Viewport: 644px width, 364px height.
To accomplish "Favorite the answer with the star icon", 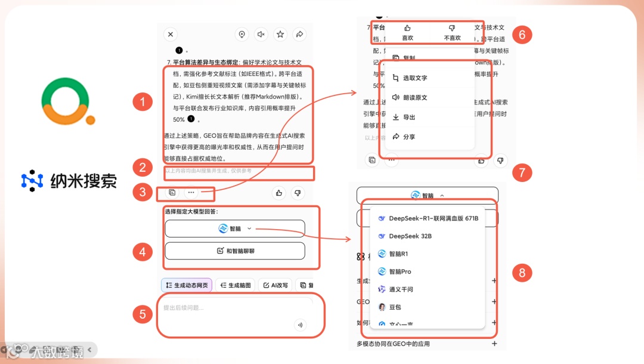I will pos(280,35).
